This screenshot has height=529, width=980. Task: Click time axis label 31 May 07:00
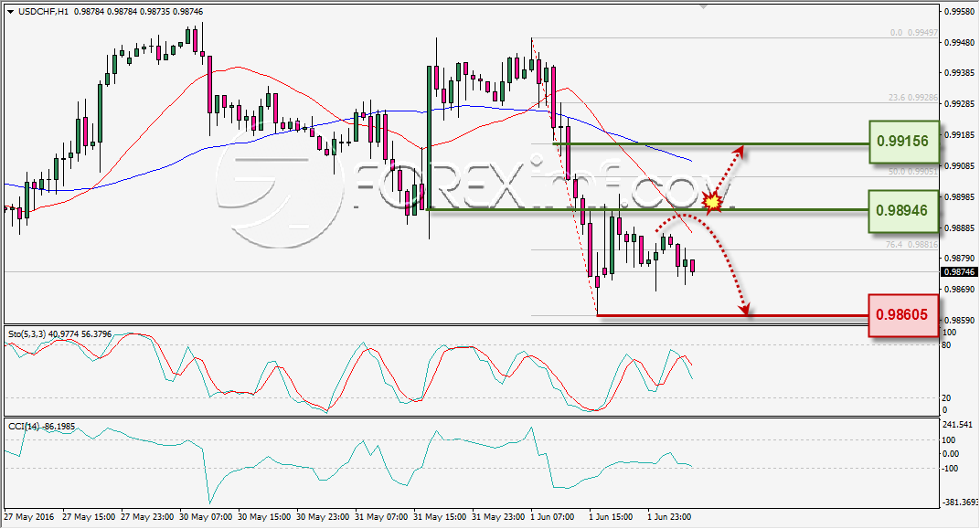(381, 517)
